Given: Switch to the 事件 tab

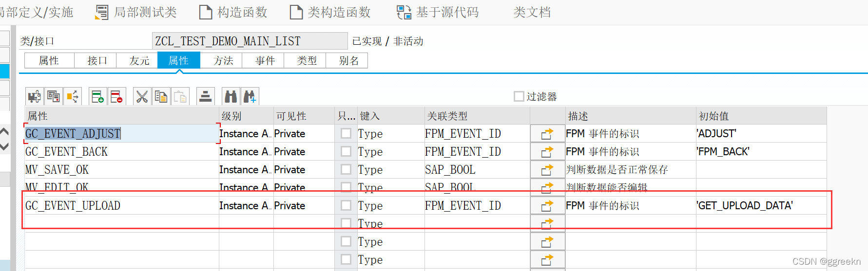Looking at the screenshot, I should [x=264, y=60].
